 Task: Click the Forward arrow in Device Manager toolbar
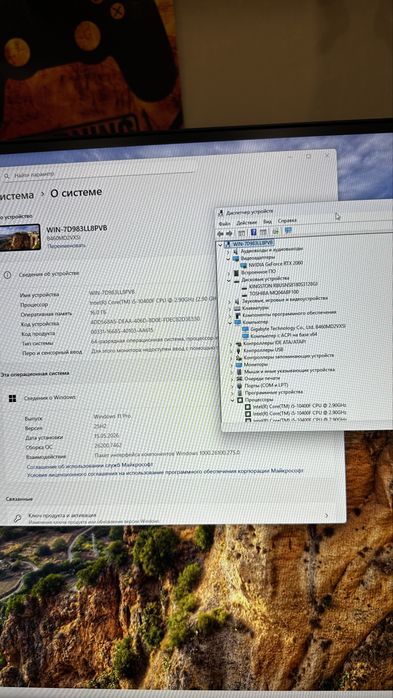(x=229, y=233)
